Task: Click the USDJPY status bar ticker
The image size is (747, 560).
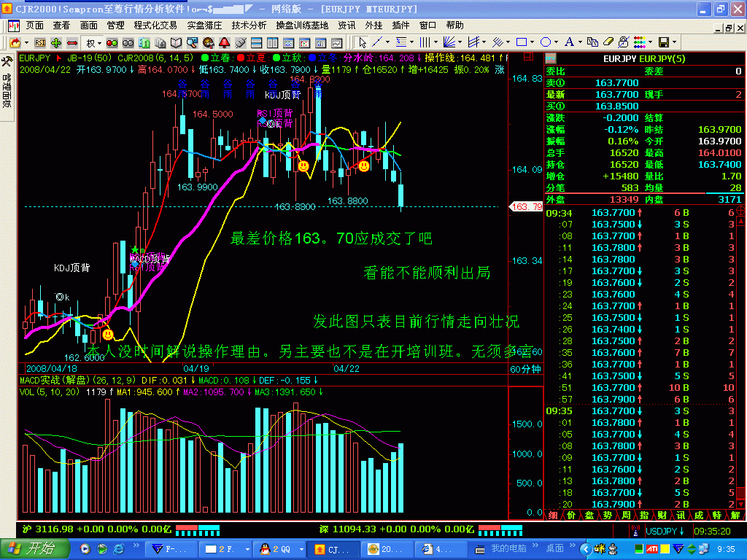Action: pos(665,531)
